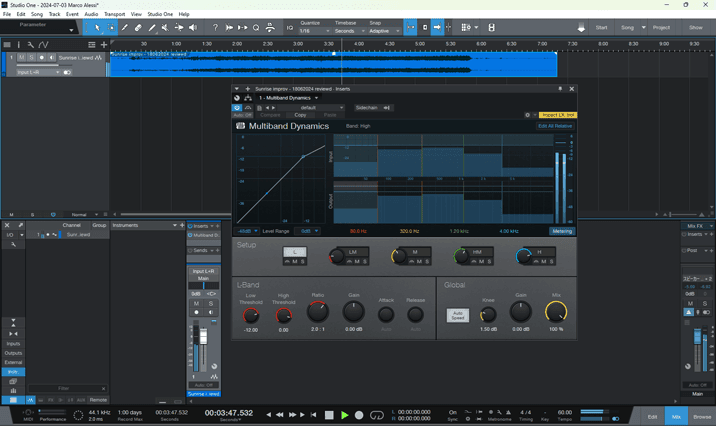Select the Eraser tool
This screenshot has width=716, height=426.
pos(138,27)
